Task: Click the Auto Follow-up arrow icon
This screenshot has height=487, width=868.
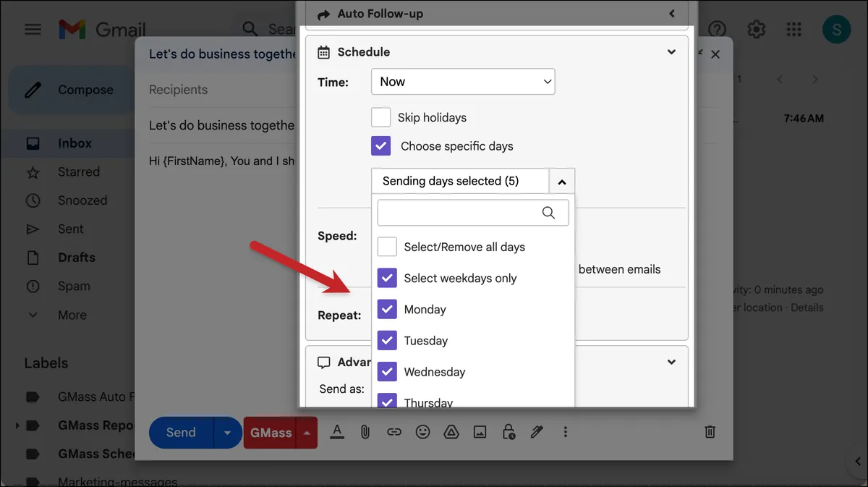Action: tap(323, 14)
